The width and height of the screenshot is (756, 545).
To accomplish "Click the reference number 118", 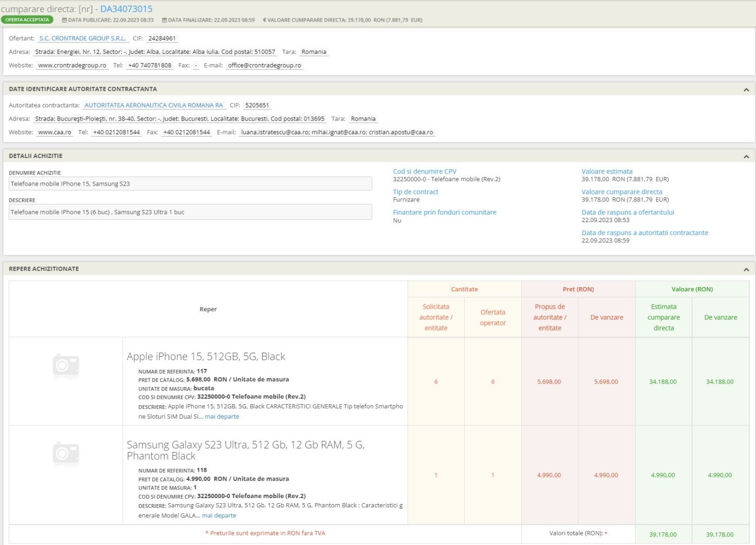I will (202, 470).
